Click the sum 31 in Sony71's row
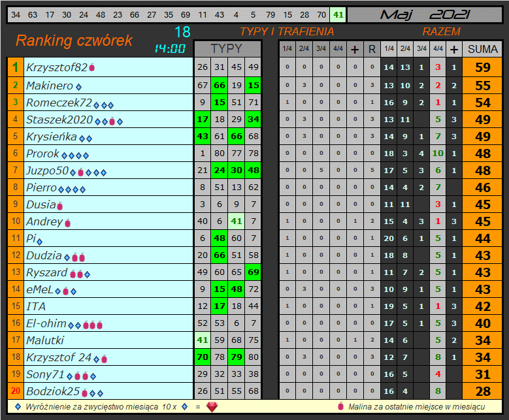The width and height of the screenshot is (509, 420). coord(482,374)
